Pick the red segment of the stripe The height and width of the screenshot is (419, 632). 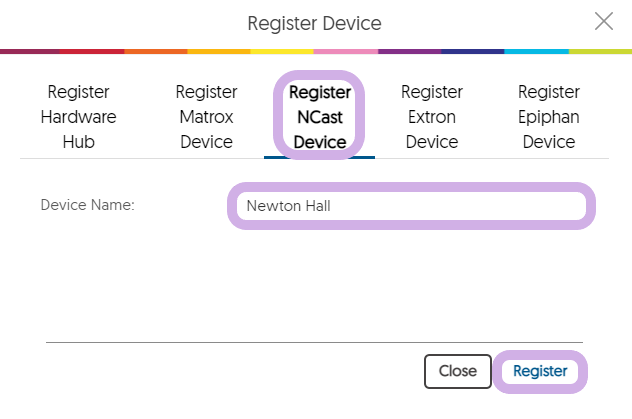click(91, 50)
